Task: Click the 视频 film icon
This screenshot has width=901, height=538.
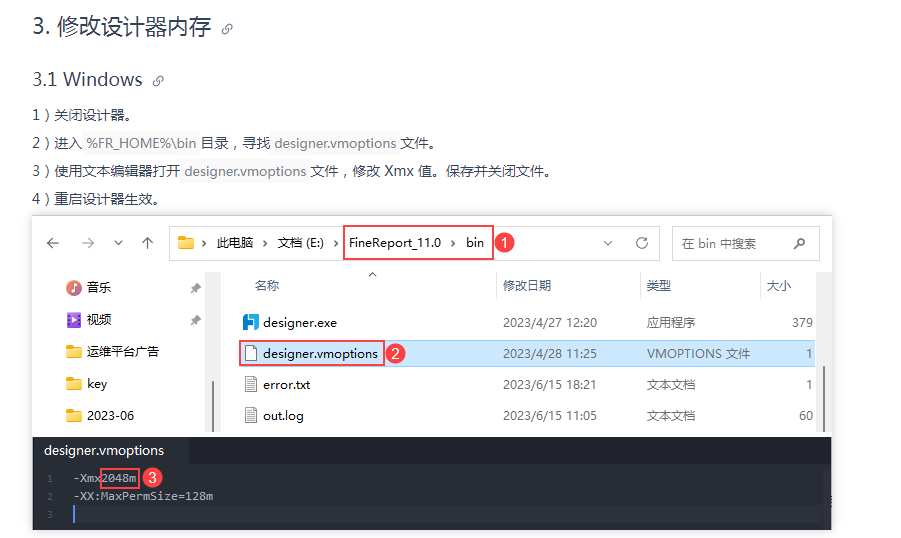Action: click(74, 320)
